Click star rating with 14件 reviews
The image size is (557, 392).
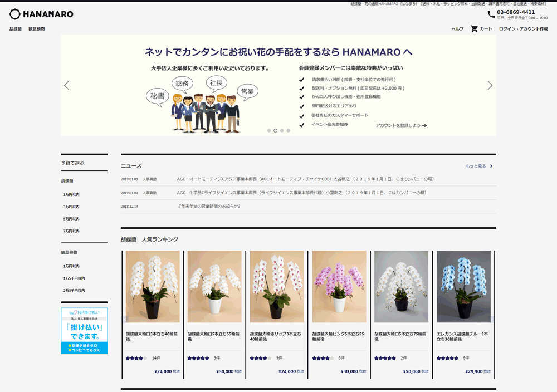pos(136,358)
